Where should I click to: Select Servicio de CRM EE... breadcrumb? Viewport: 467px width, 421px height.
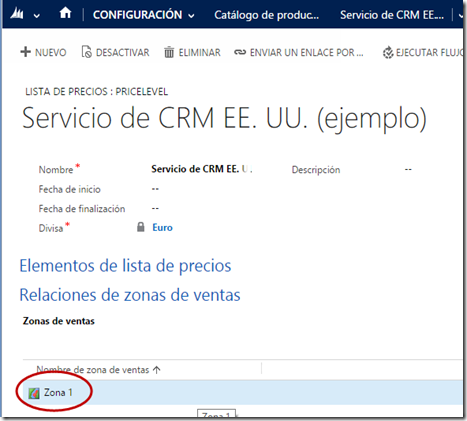[392, 15]
